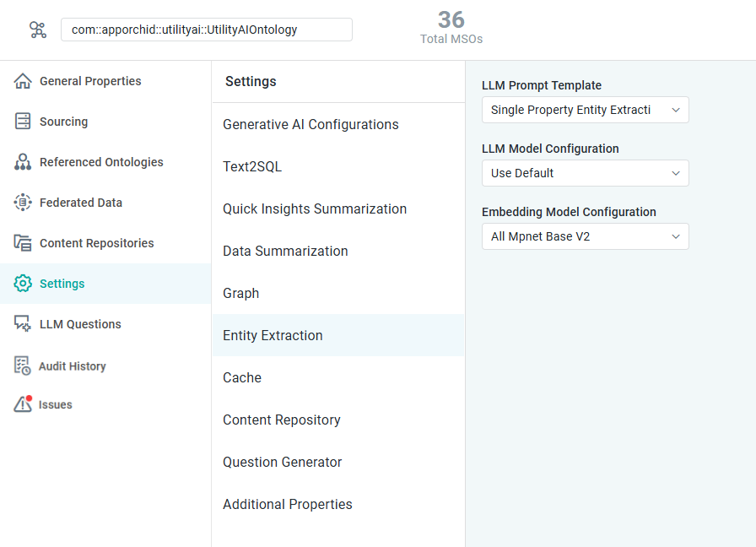Select the Cache settings entry
Image resolution: width=756 pixels, height=547 pixels.
pos(242,377)
